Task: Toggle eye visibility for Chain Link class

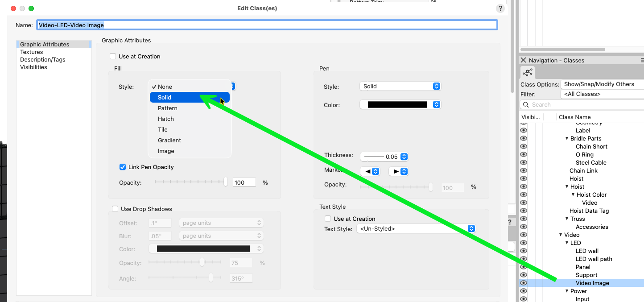Action: tap(524, 170)
